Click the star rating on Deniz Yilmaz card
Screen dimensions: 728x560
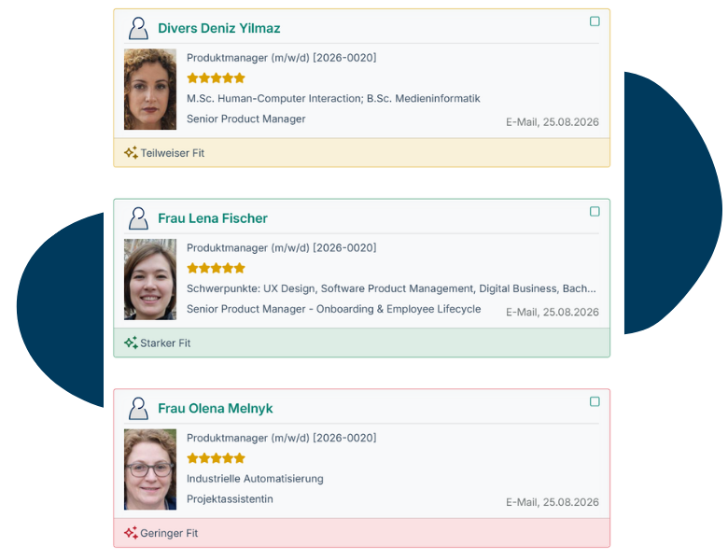216,78
